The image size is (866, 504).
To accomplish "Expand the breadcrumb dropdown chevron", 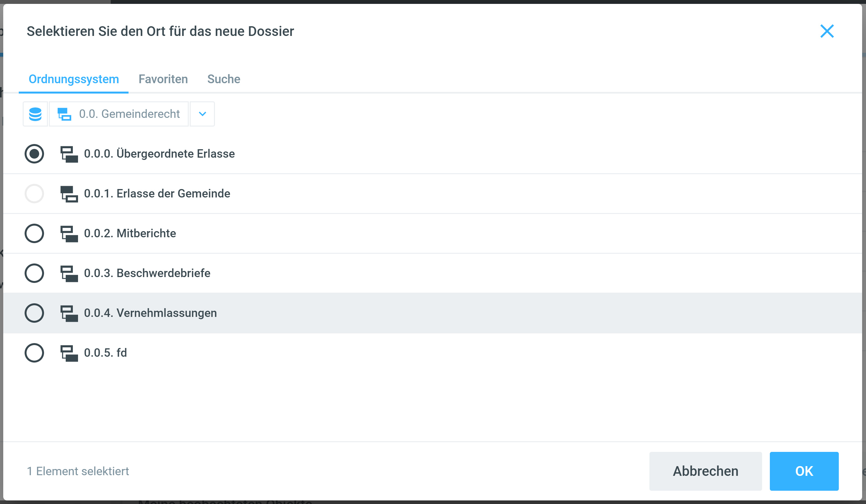I will (202, 114).
